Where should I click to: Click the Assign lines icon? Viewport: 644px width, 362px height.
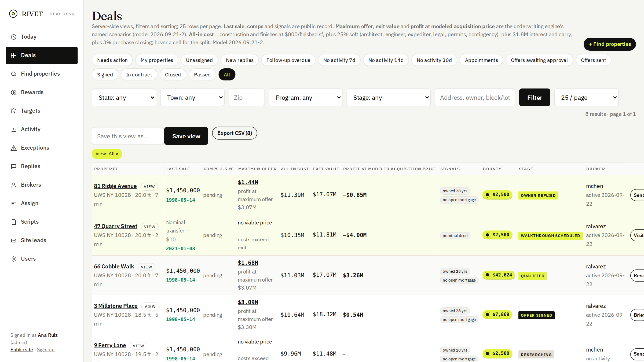point(14,203)
